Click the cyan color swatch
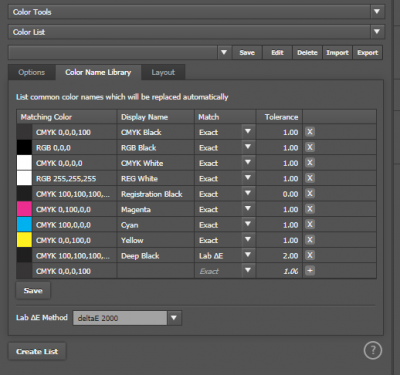Screen dimensions: 400x375 [24, 225]
